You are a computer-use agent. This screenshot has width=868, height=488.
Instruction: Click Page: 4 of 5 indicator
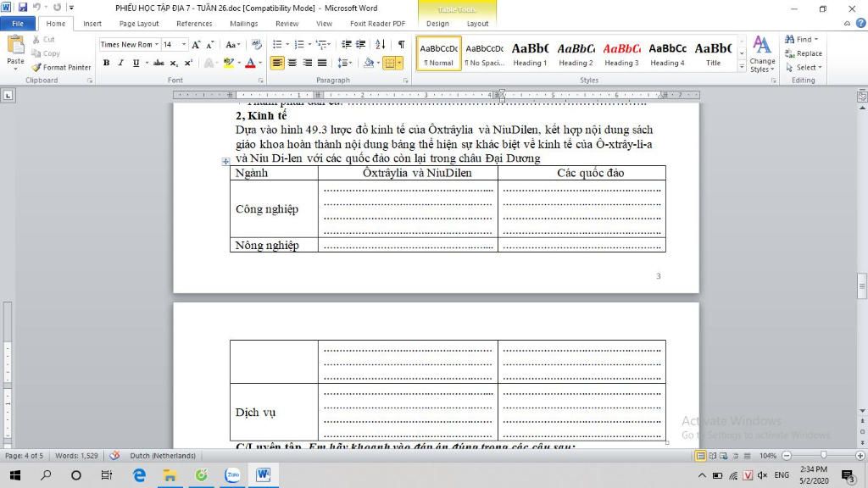click(24, 456)
